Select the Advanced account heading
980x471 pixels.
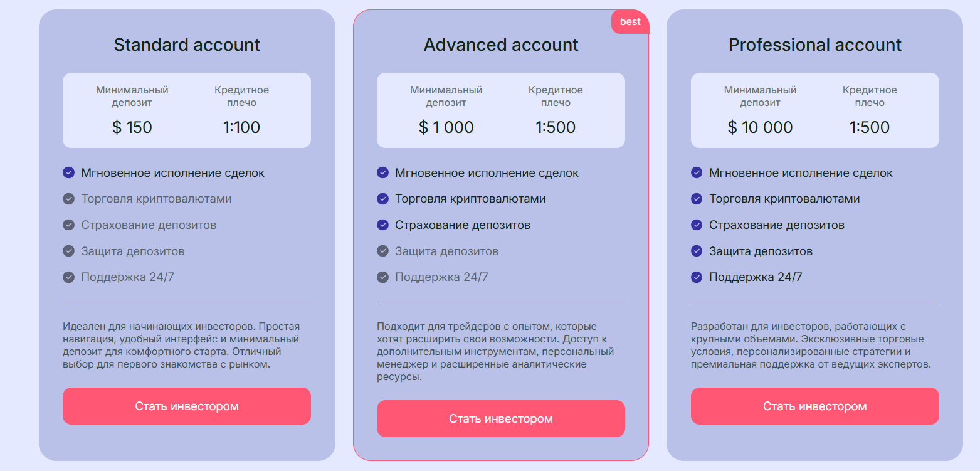click(x=501, y=45)
